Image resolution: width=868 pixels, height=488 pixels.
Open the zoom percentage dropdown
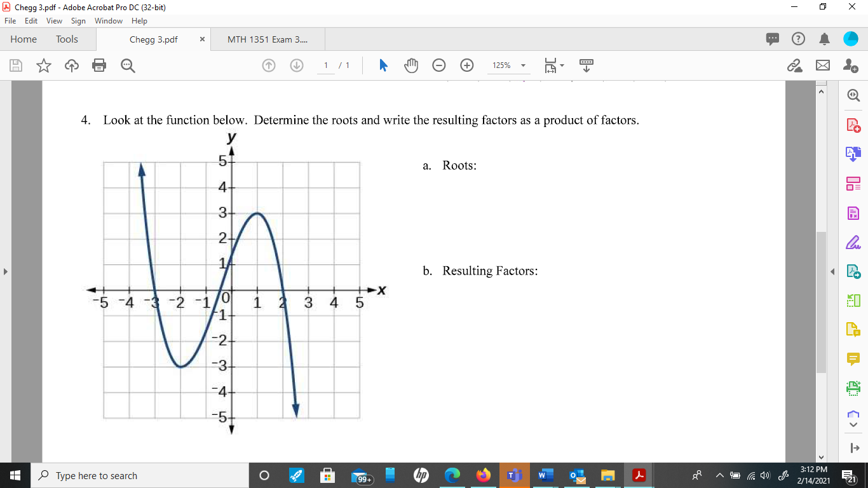click(522, 65)
